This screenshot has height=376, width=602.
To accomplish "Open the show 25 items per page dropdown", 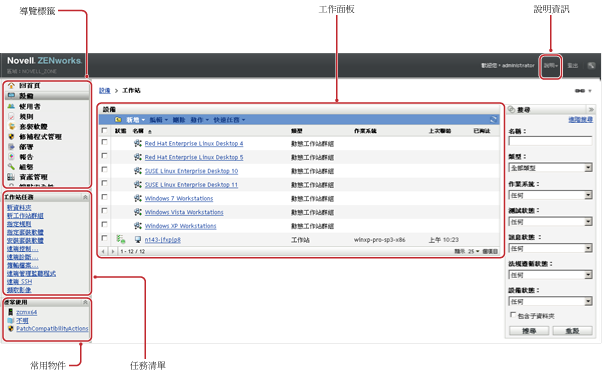I will tap(474, 252).
